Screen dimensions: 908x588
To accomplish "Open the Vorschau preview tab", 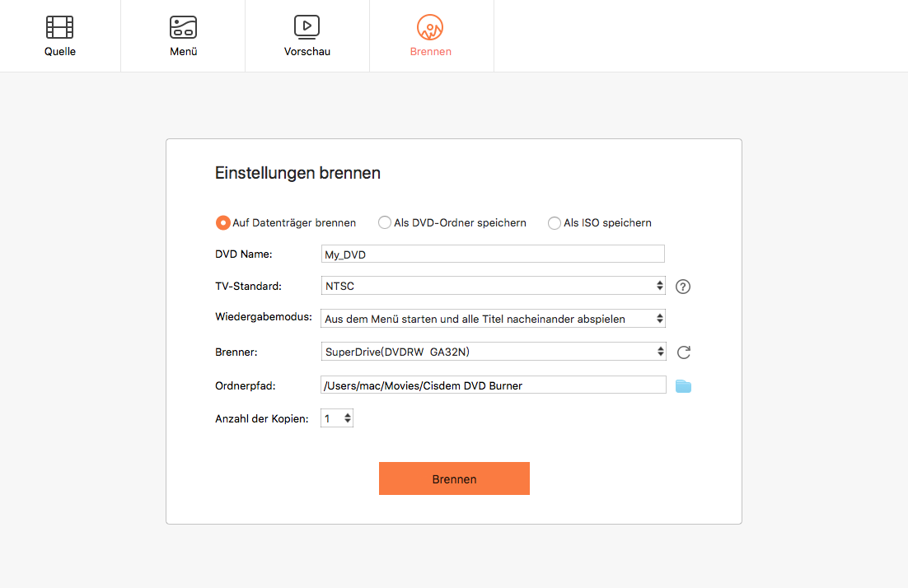I will point(307,36).
